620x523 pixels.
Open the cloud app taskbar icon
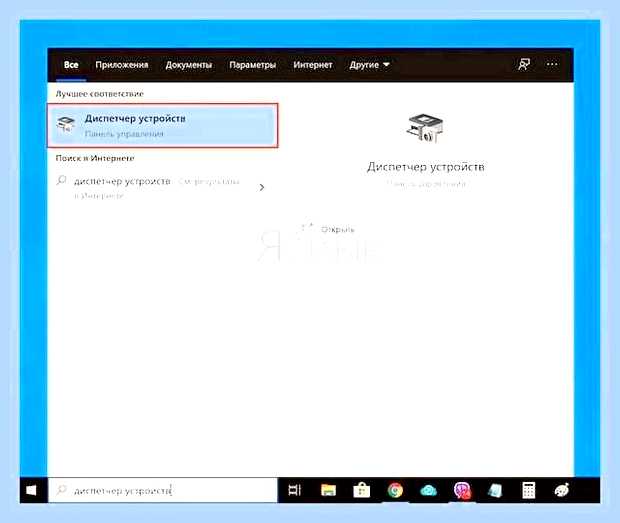pyautogui.click(x=428, y=491)
